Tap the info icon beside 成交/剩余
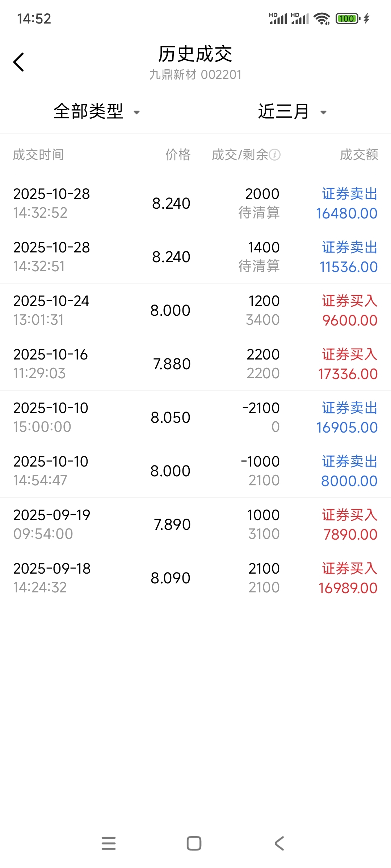 pyautogui.click(x=275, y=155)
